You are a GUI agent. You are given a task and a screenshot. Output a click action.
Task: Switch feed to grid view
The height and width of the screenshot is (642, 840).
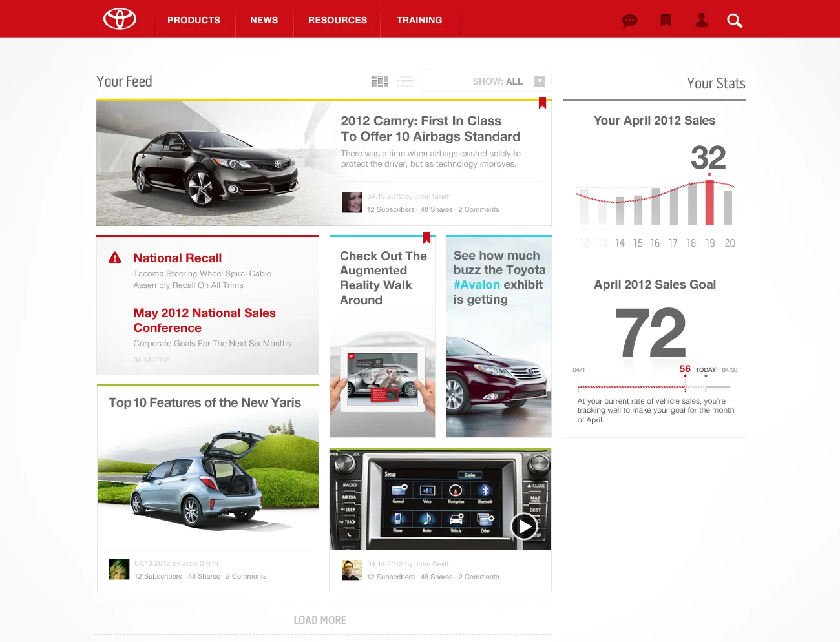[380, 81]
